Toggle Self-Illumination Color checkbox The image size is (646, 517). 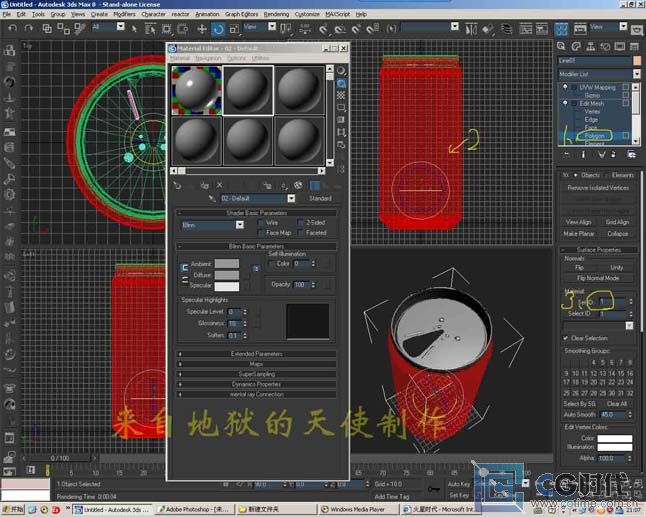[x=271, y=264]
